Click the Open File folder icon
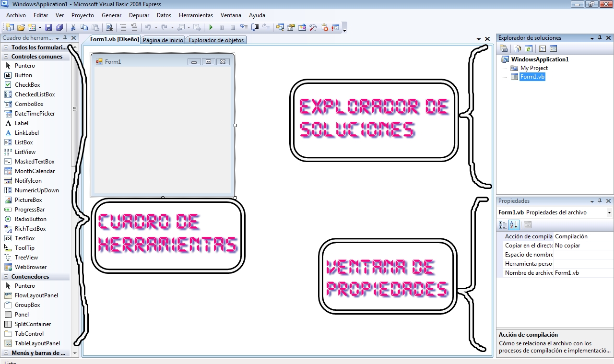 click(21, 27)
